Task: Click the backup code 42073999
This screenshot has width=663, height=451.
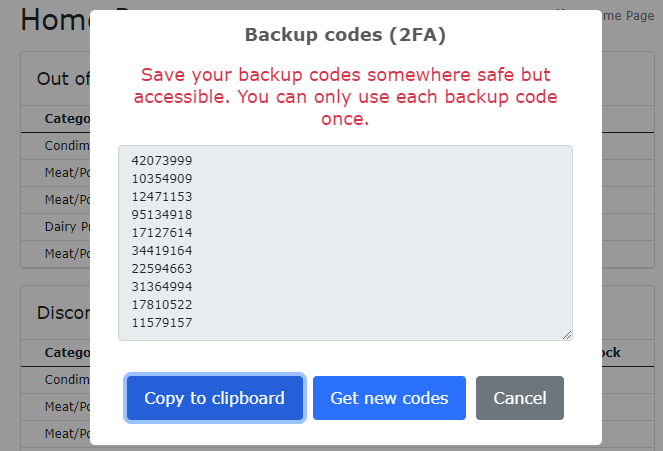Action: click(162, 160)
